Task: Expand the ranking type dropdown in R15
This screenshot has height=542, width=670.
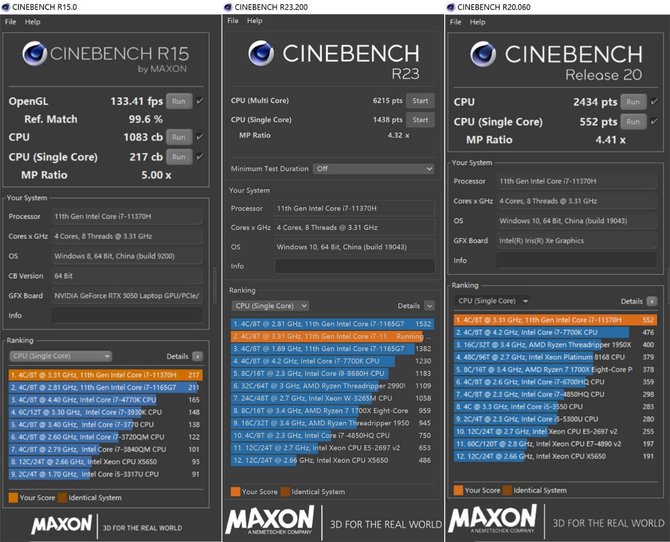Action: pos(71,355)
